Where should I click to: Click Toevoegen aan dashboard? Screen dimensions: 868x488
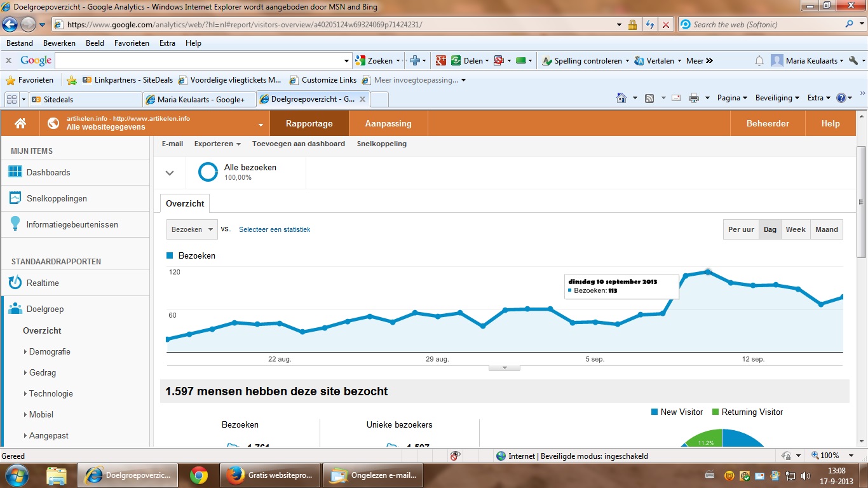pos(299,144)
